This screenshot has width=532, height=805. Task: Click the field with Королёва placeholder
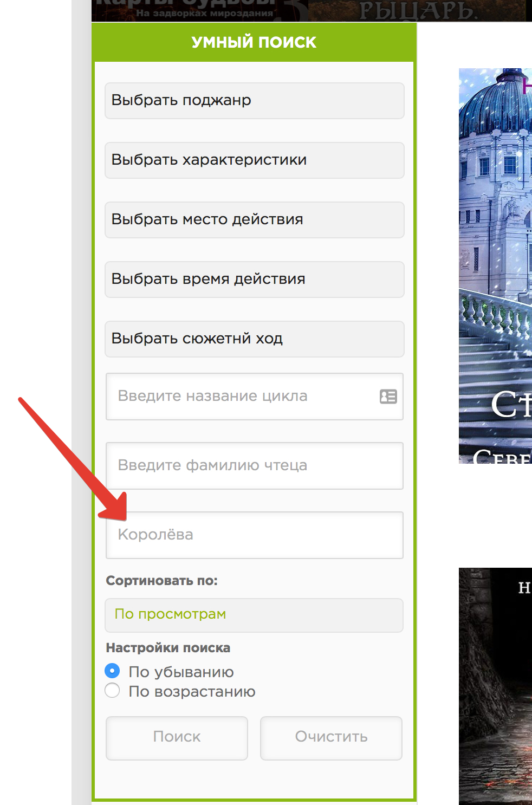pos(254,535)
